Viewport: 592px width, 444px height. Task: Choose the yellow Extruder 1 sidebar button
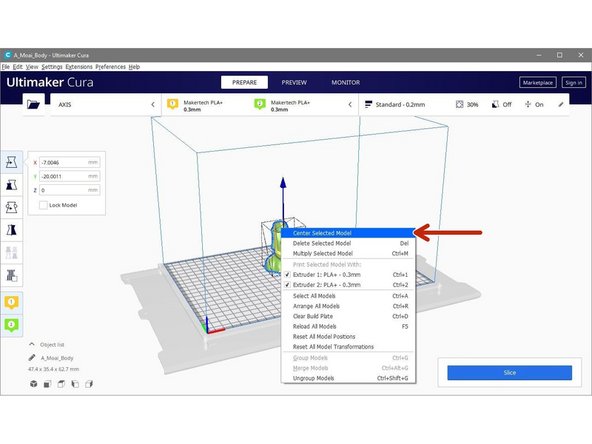(x=11, y=302)
